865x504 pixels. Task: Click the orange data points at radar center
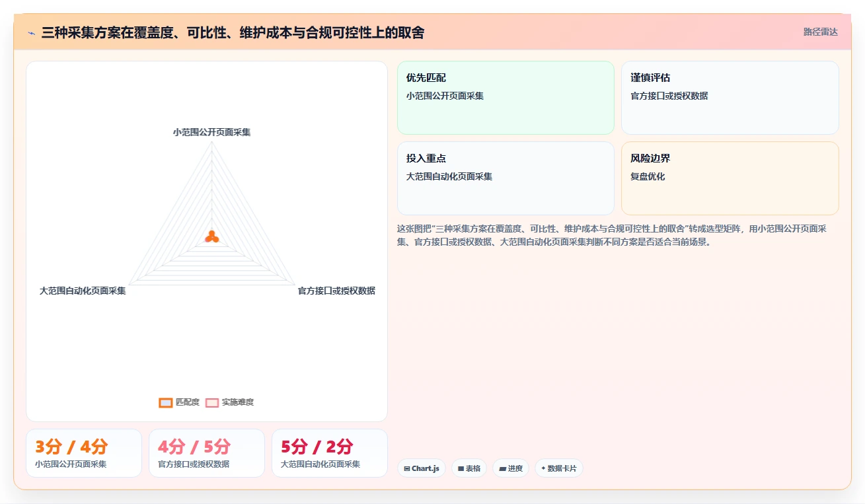(211, 236)
